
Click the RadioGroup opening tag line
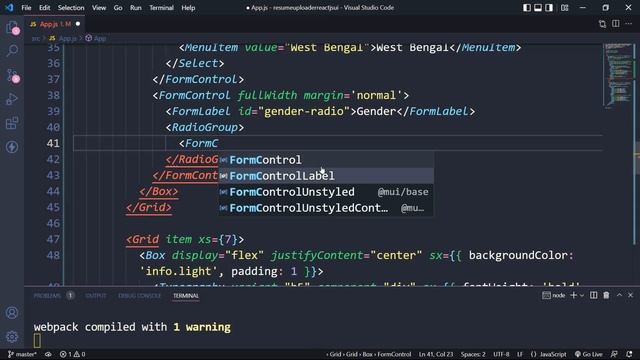(x=204, y=128)
